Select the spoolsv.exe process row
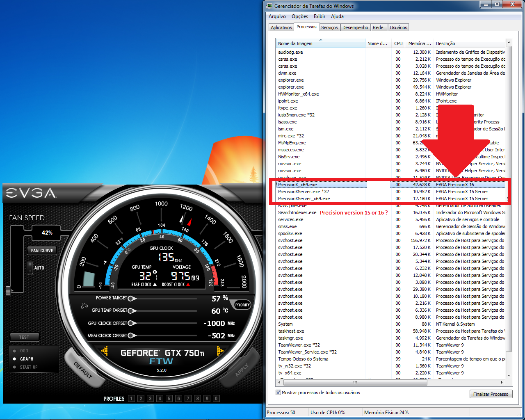 click(x=390, y=233)
